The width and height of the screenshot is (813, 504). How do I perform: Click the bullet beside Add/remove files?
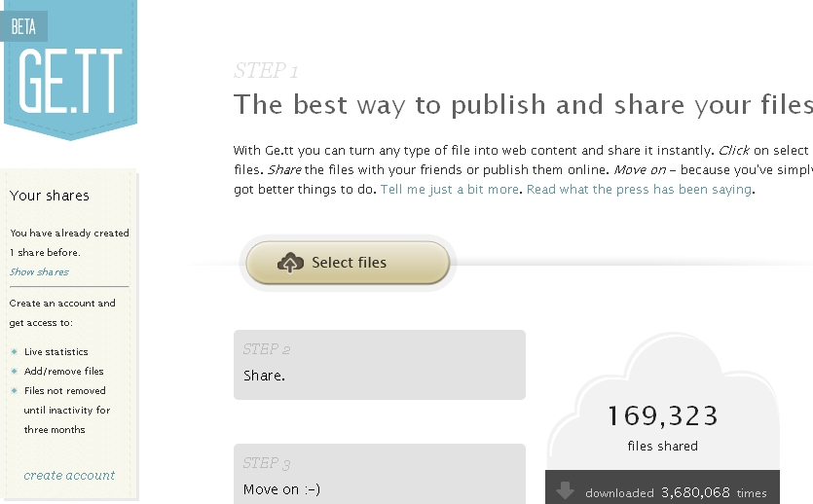click(14, 372)
